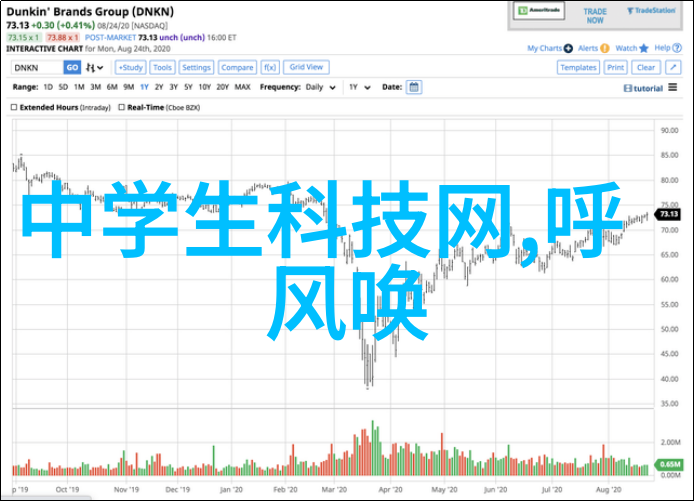
Task: Select the 5D range
Action: pos(63,87)
